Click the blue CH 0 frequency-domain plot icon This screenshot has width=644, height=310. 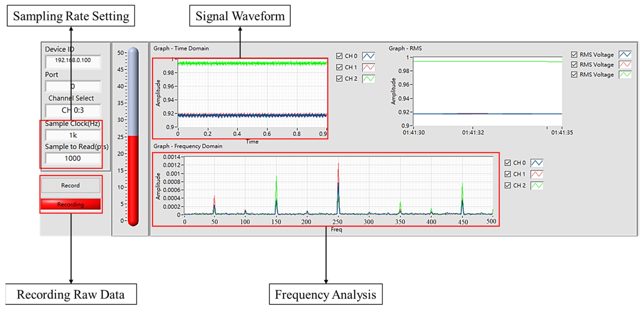[x=537, y=163]
